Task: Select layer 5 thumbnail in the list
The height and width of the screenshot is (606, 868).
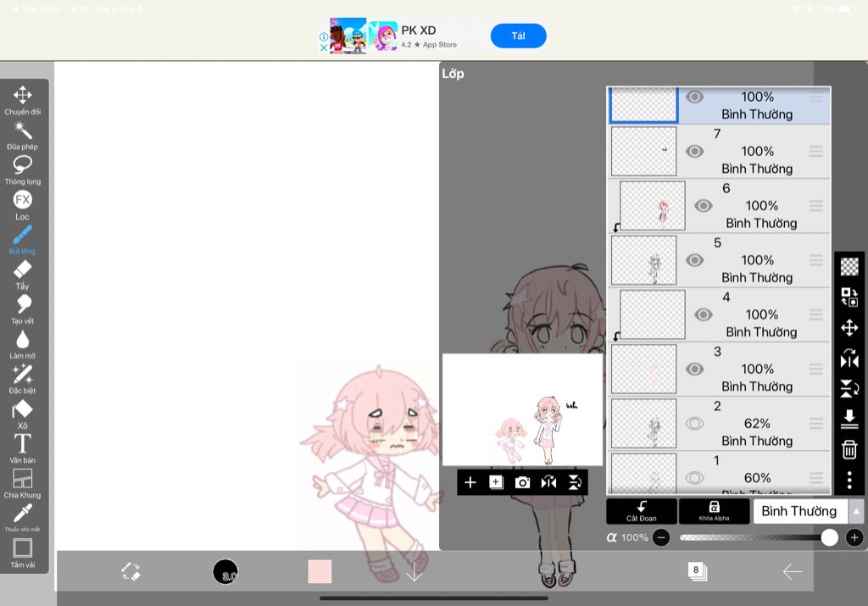Action: point(643,260)
